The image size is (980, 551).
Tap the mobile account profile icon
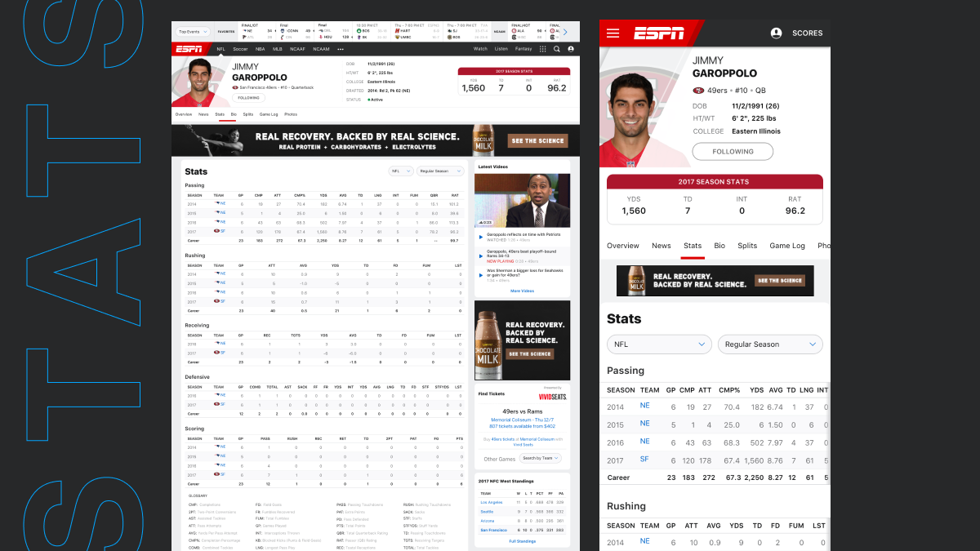776,33
